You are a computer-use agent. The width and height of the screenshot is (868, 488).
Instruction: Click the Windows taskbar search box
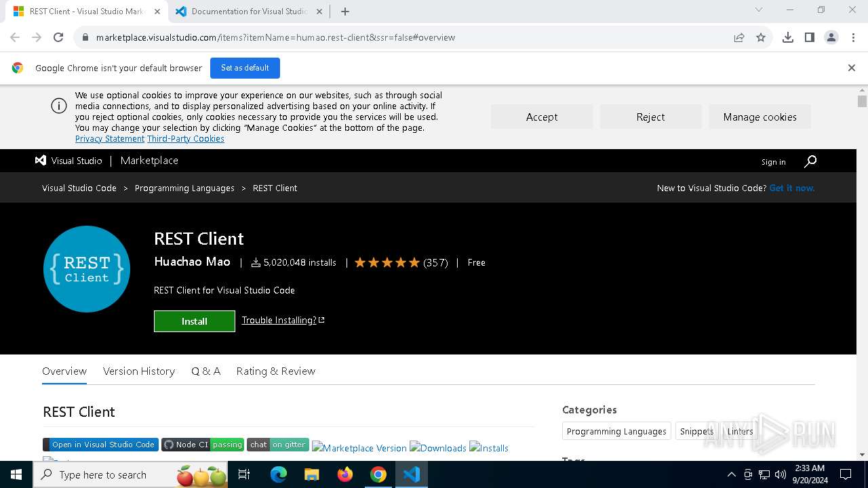point(130,474)
